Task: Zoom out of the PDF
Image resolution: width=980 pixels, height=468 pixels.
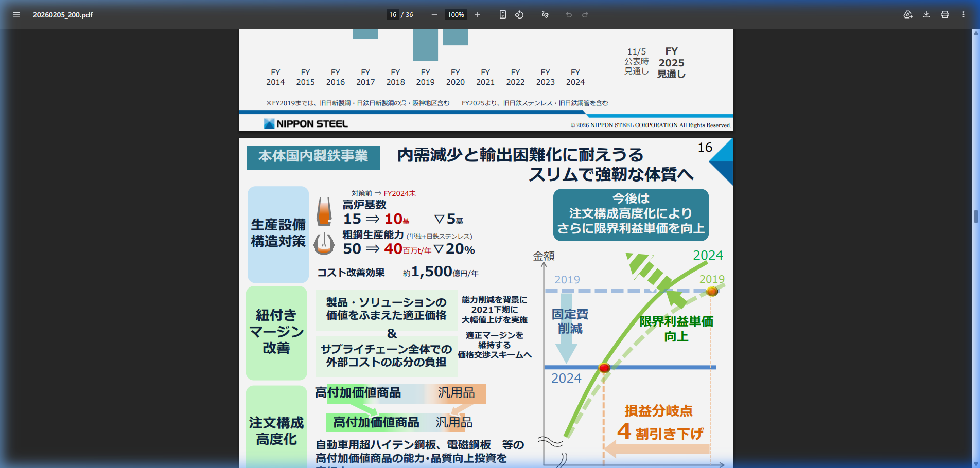Action: pyautogui.click(x=434, y=14)
